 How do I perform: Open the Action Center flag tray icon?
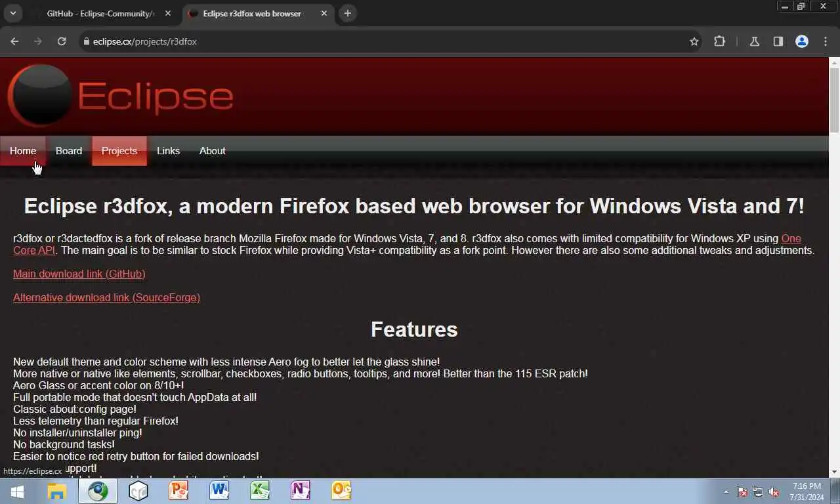[x=742, y=492]
